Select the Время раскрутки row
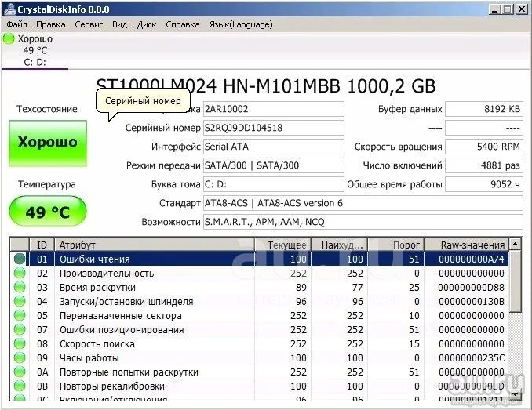532x410 pixels. [x=260, y=288]
